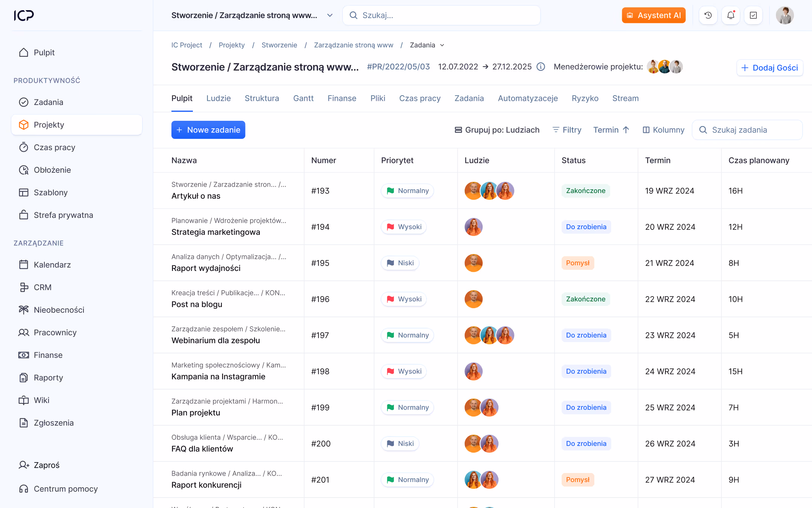Open the Wiki sidebar item
812x508 pixels.
point(41,400)
